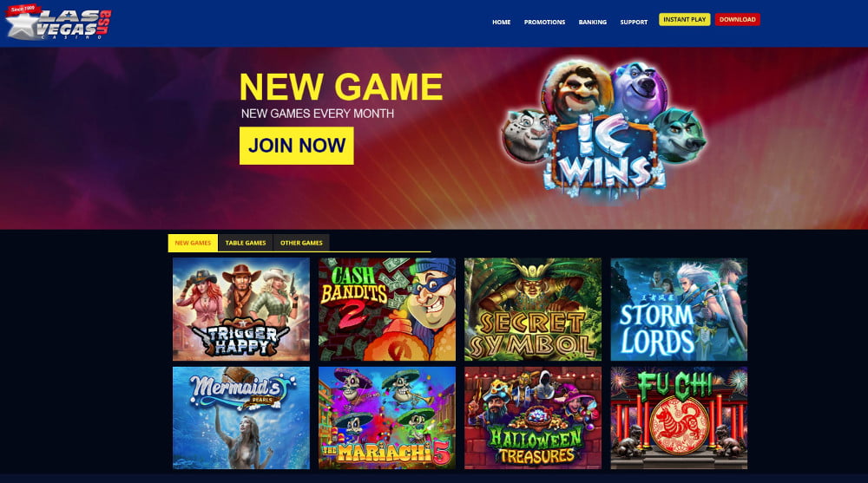Open the Banking menu item
Image resolution: width=868 pixels, height=483 pixels.
pos(592,23)
